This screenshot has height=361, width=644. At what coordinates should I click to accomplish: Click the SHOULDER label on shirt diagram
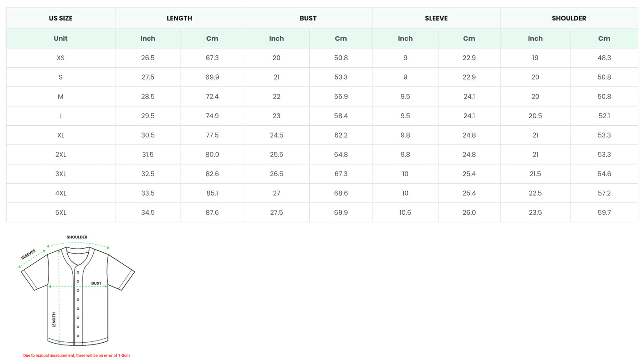click(x=77, y=237)
